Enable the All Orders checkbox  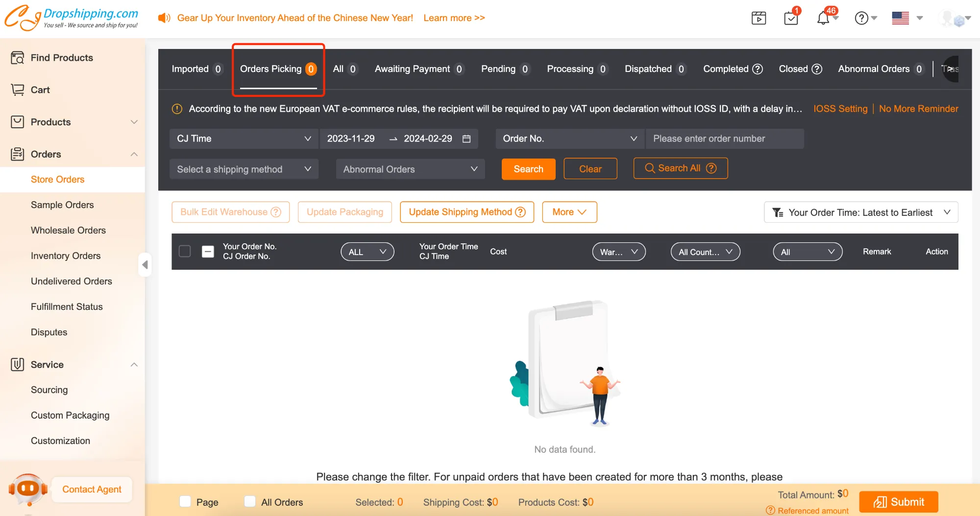pyautogui.click(x=250, y=501)
